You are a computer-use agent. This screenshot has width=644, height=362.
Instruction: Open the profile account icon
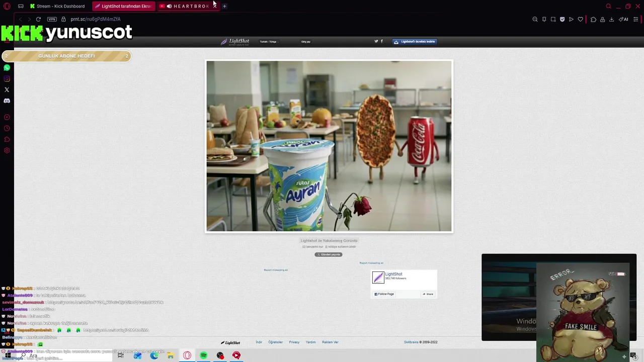(602, 19)
